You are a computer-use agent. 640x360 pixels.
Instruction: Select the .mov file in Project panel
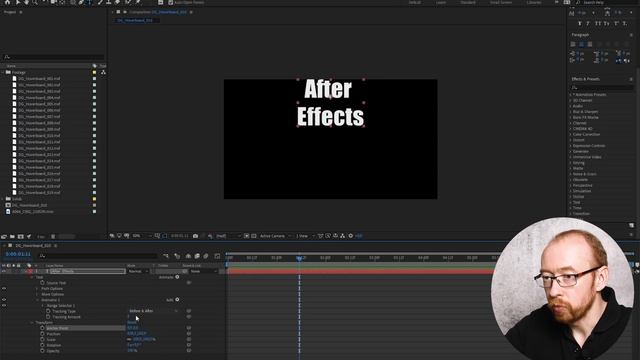pos(33,211)
